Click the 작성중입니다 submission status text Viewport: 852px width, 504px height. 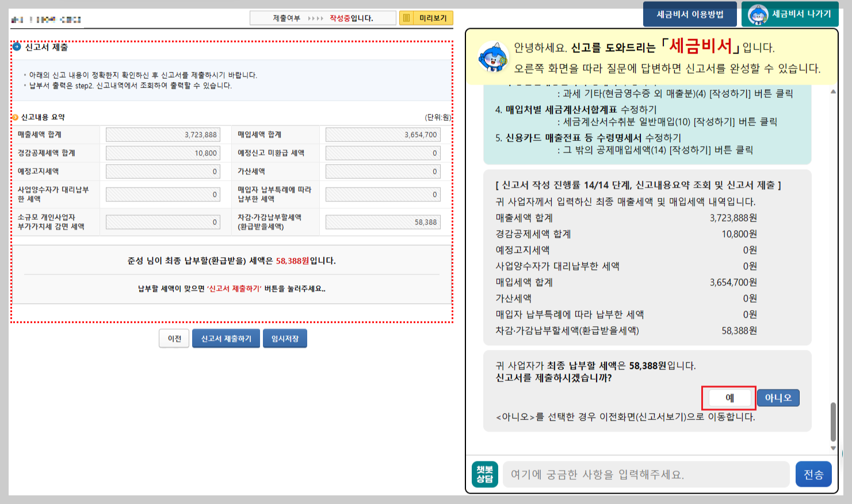click(351, 18)
